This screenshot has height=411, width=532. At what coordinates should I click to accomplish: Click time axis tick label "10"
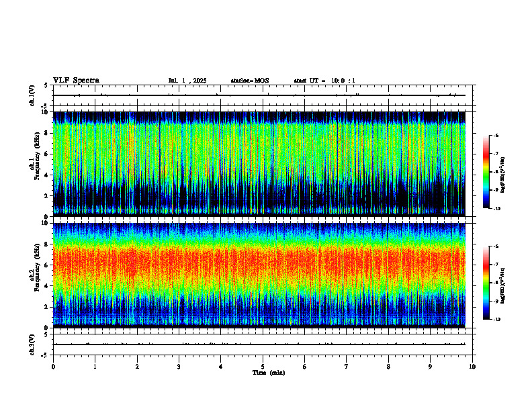pyautogui.click(x=472, y=367)
